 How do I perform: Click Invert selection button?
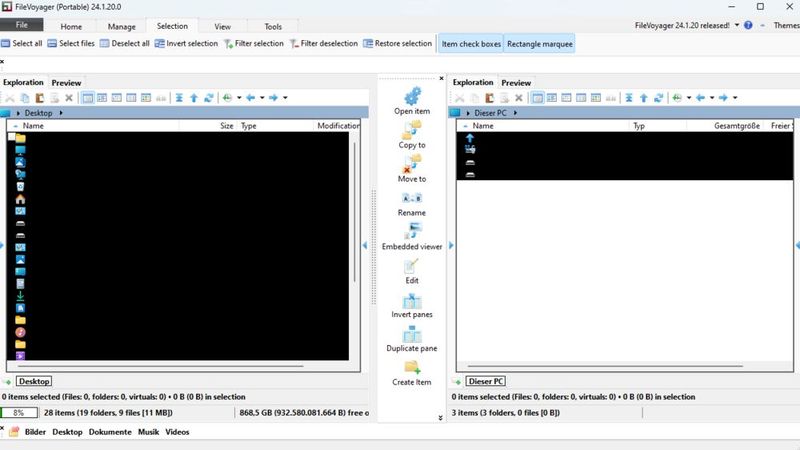click(x=186, y=43)
